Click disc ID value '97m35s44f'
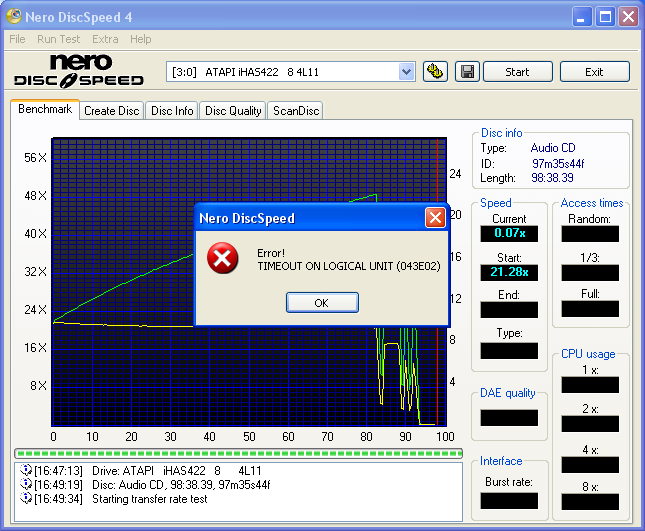The image size is (645, 531). [558, 164]
